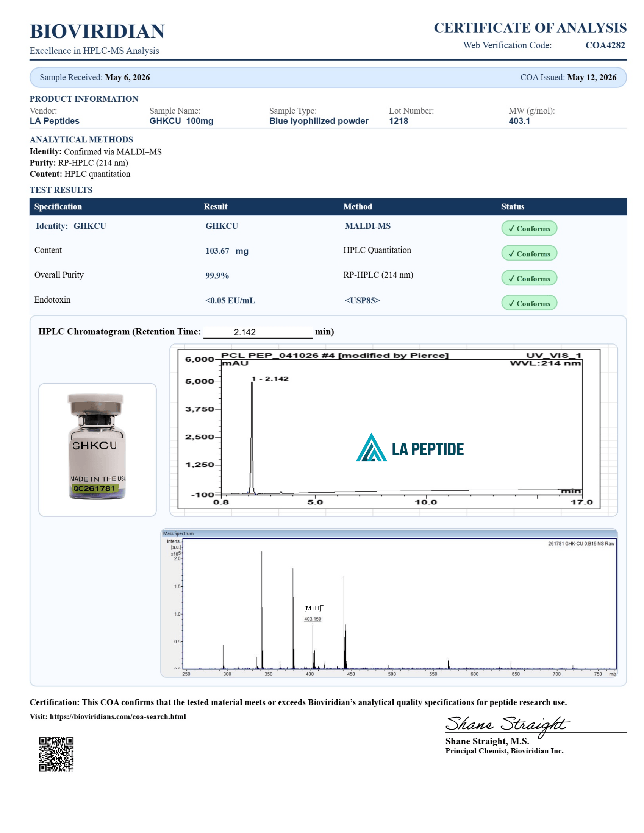
Task: Click the Specification column header
Action: [x=58, y=206]
